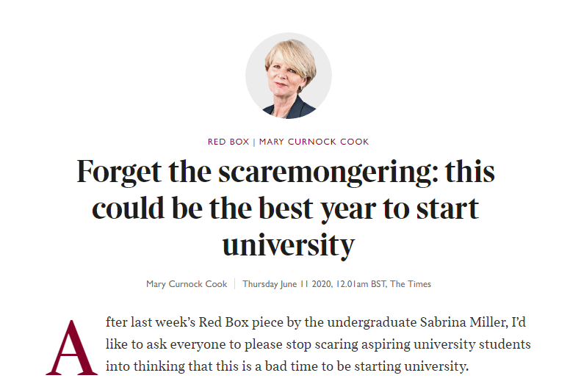
Task: Click the word 'university' in the headline's last line
Action: point(288,245)
